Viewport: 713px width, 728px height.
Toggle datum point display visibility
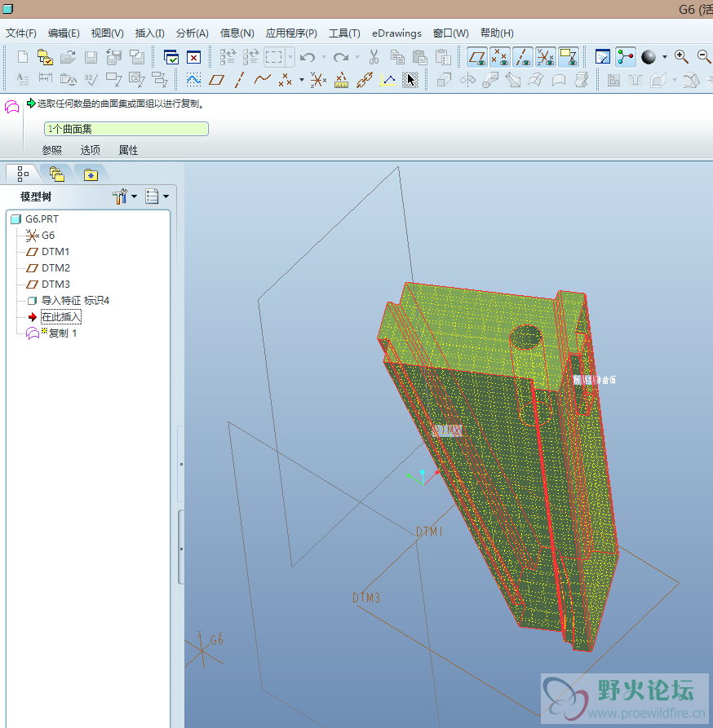(500, 57)
